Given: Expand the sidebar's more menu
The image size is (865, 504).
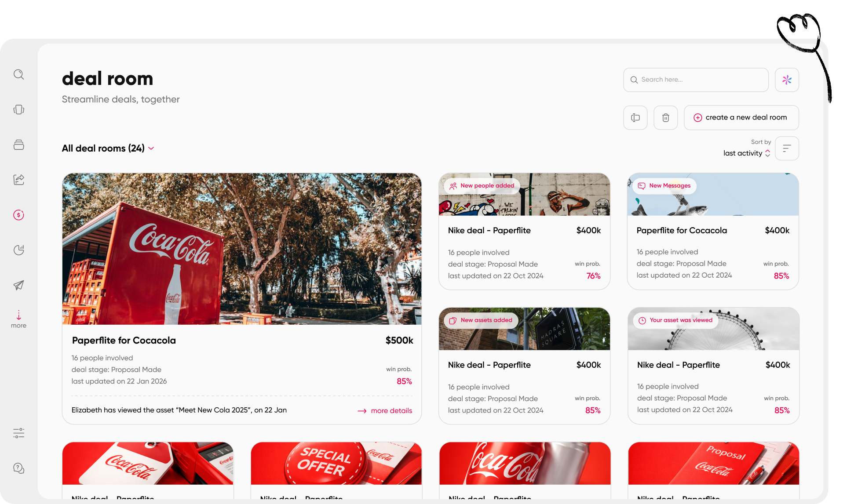Looking at the screenshot, I should coord(18,319).
